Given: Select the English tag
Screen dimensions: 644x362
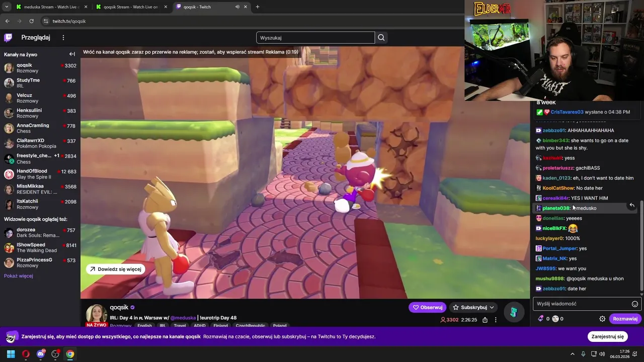Looking at the screenshot, I should point(144,326).
